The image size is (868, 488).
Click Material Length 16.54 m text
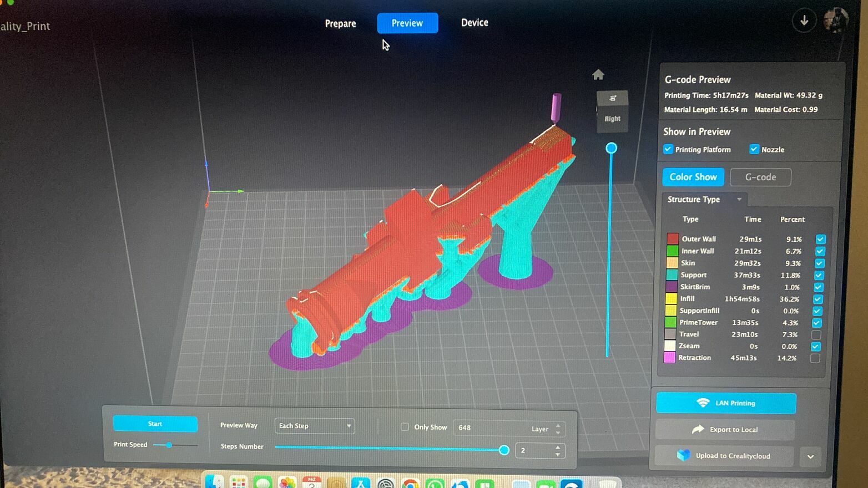tap(705, 110)
